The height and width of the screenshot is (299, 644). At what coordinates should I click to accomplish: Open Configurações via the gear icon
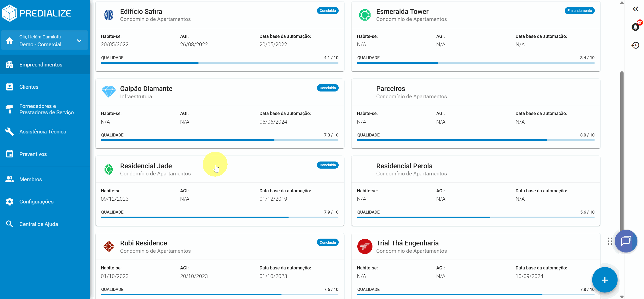9,201
